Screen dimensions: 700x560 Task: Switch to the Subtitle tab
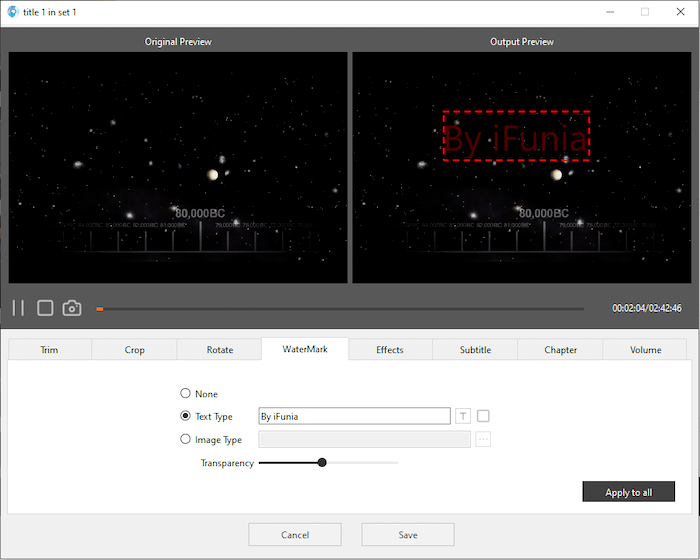click(475, 350)
